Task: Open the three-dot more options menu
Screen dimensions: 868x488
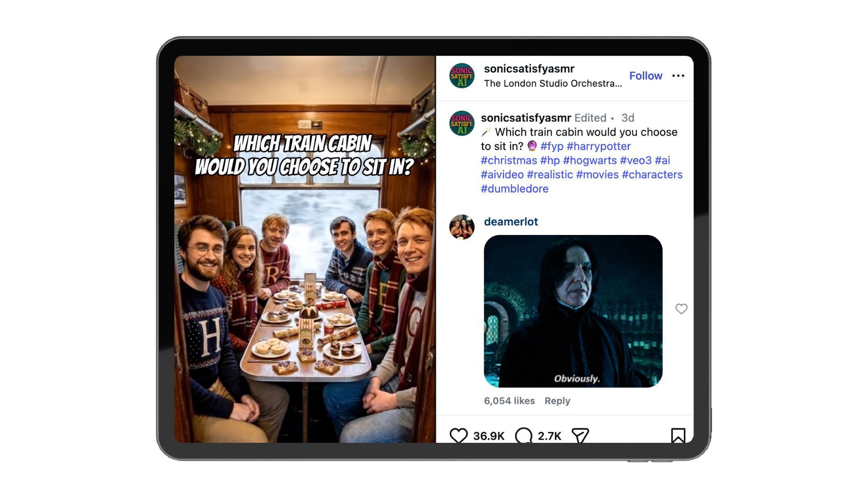Action: [x=678, y=76]
